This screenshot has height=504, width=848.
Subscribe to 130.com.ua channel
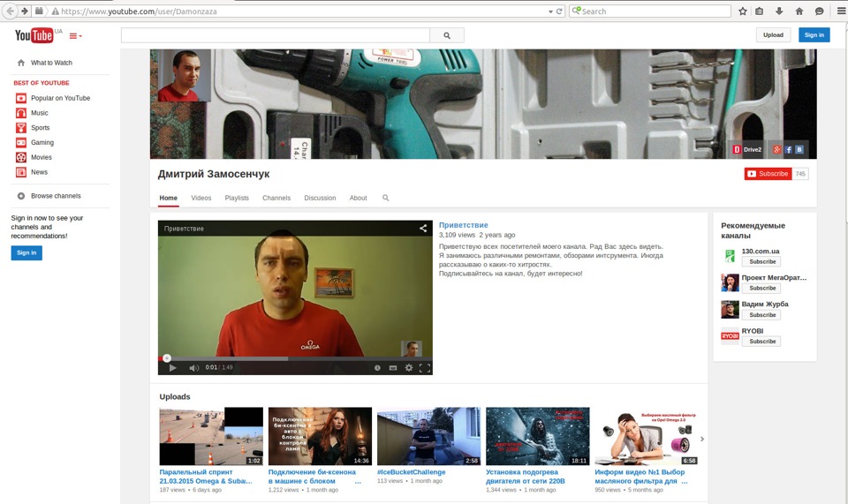(761, 262)
